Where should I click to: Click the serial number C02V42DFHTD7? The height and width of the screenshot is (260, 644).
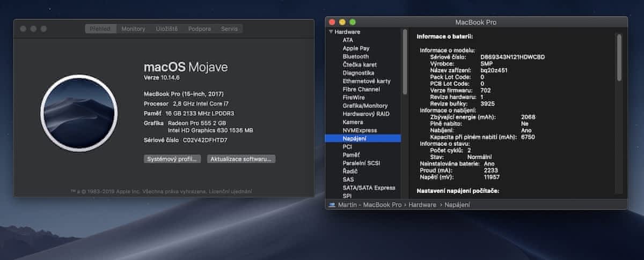(205, 140)
